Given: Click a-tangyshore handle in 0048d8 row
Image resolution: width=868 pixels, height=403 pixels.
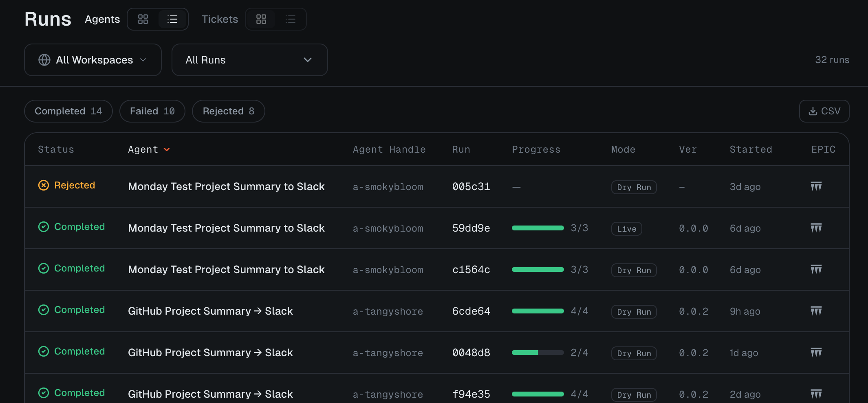Looking at the screenshot, I should coord(388,353).
